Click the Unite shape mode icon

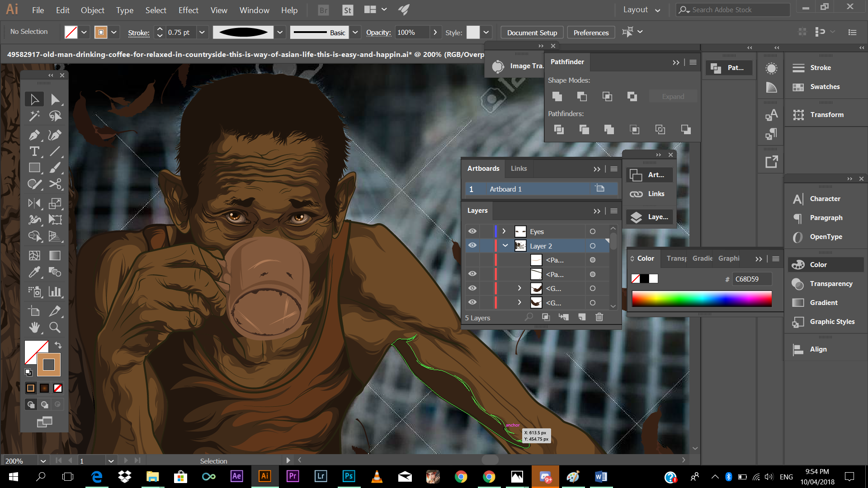click(x=557, y=96)
